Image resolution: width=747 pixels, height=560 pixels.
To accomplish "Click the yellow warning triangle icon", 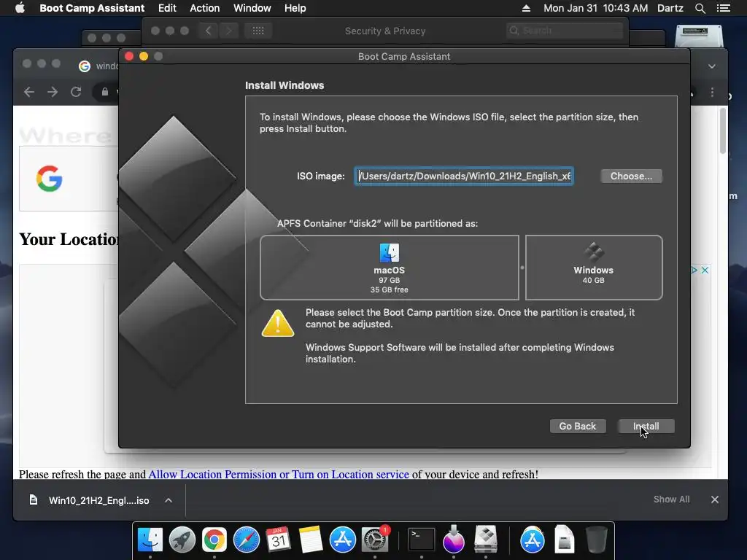I will click(x=278, y=323).
